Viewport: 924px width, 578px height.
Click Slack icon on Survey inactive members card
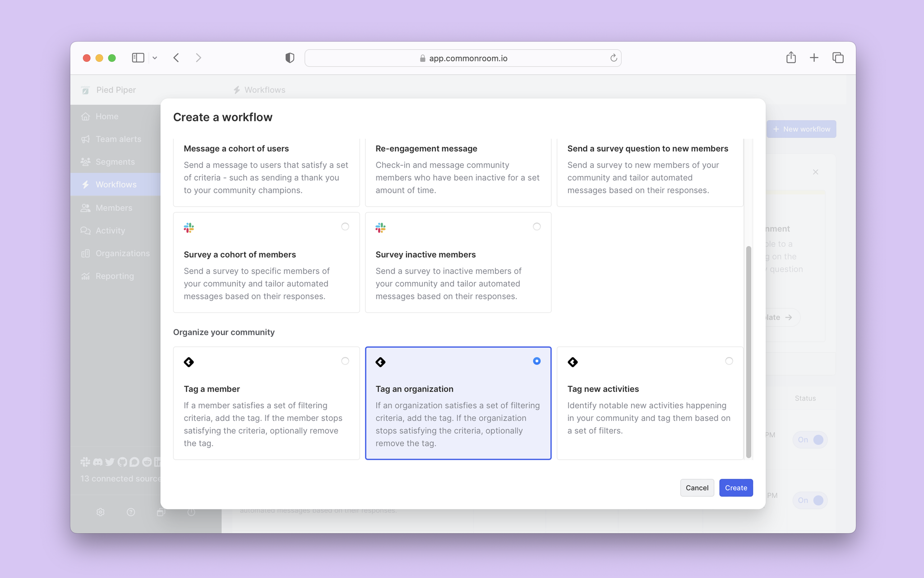(x=380, y=228)
